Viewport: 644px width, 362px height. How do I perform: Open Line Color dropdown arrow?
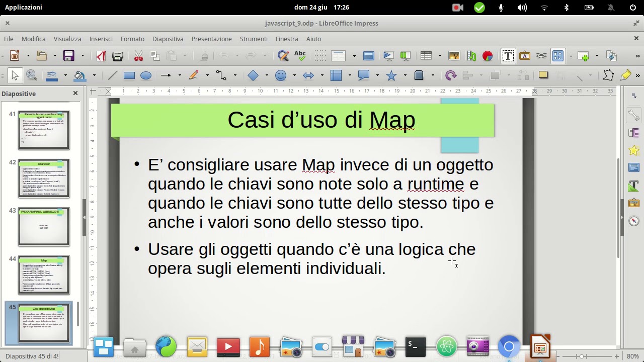[x=65, y=75]
